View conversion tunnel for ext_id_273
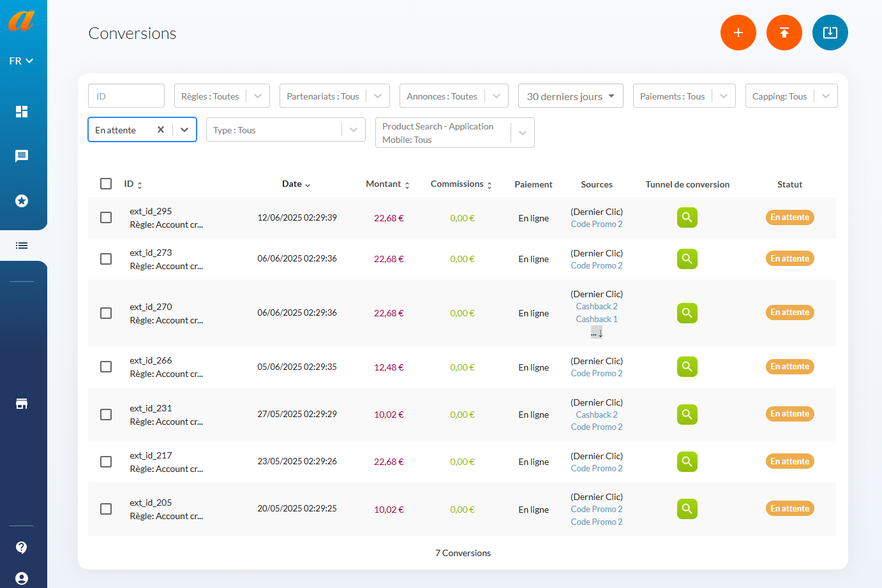882x588 pixels. point(687,259)
